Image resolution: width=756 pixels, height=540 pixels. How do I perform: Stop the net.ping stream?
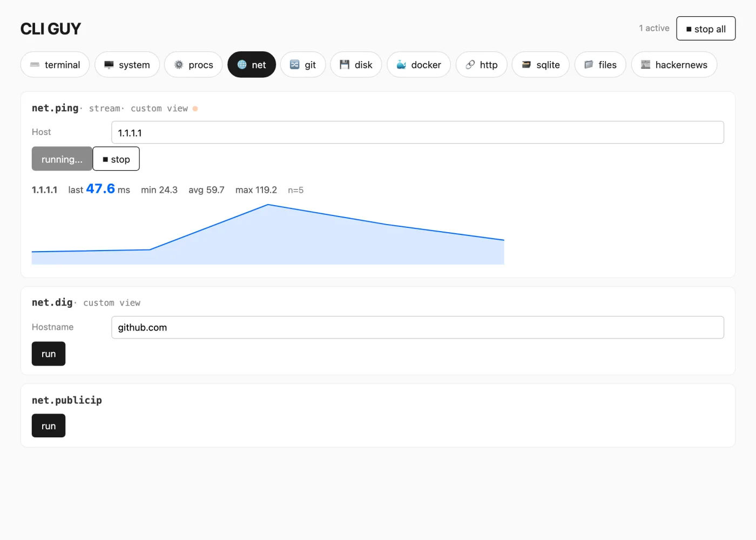pyautogui.click(x=116, y=159)
